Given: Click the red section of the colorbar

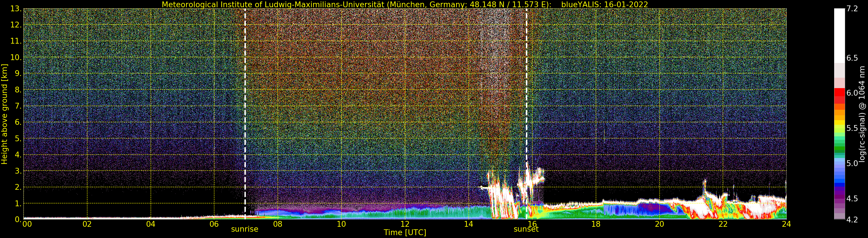Looking at the screenshot, I should pos(839,96).
